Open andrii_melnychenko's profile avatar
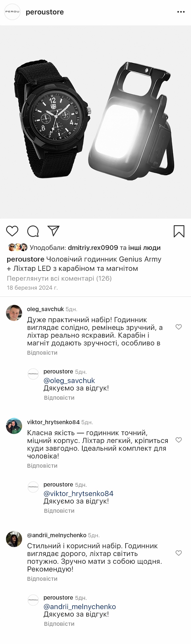This screenshot has width=191, height=644. point(14,539)
